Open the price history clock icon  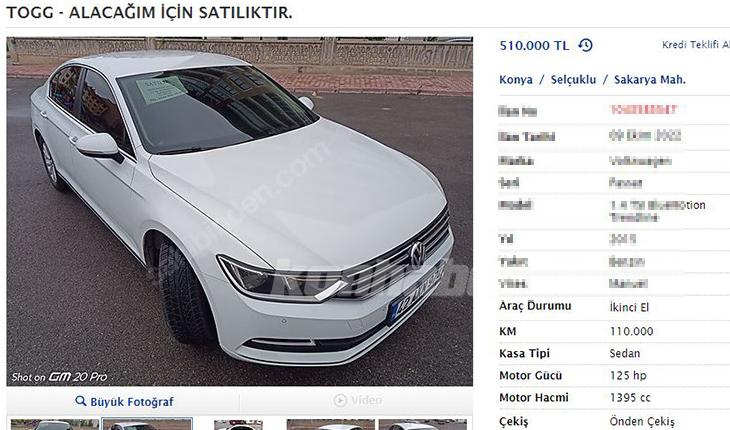click(585, 45)
